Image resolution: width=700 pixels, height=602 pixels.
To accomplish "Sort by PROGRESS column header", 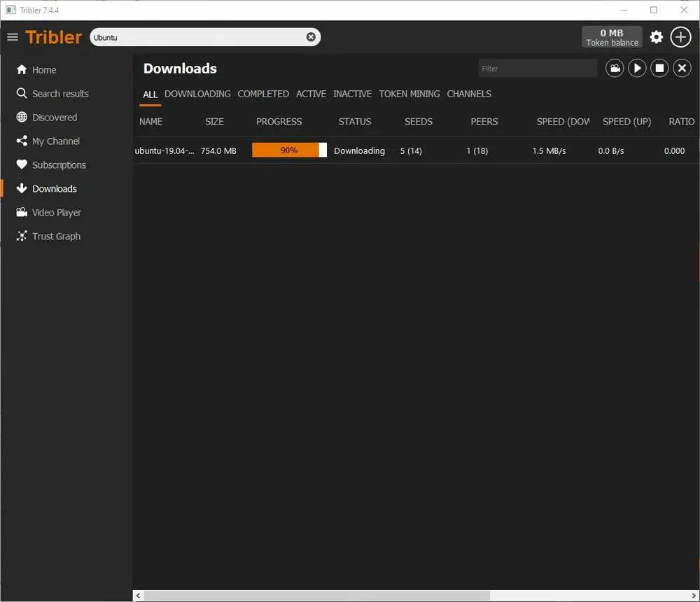I will [279, 122].
